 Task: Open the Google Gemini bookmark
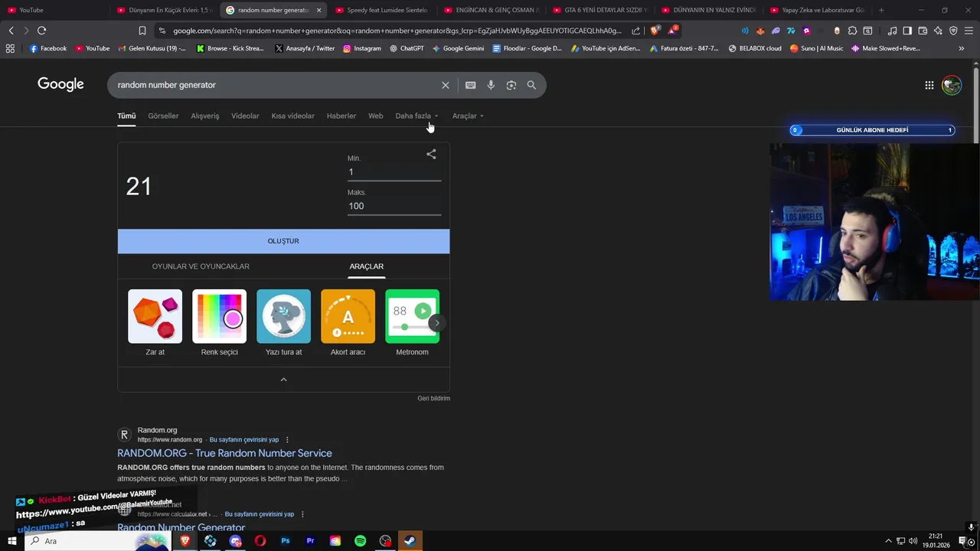coord(458,48)
